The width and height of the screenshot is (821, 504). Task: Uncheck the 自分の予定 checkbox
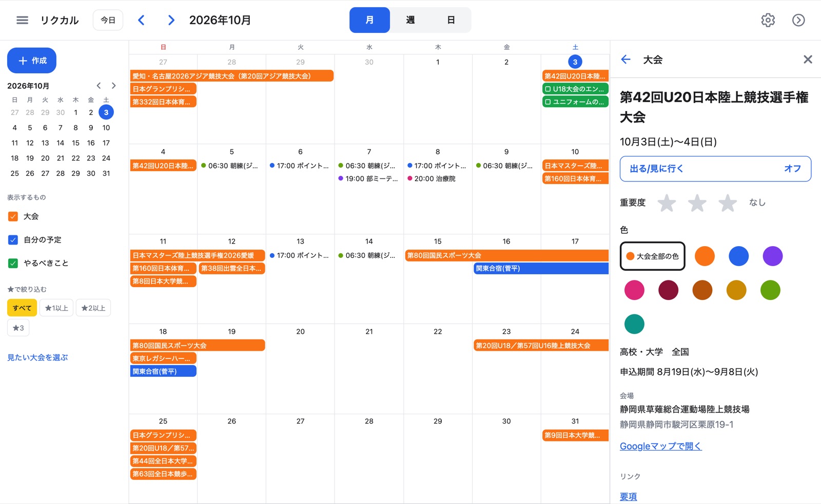(x=13, y=240)
